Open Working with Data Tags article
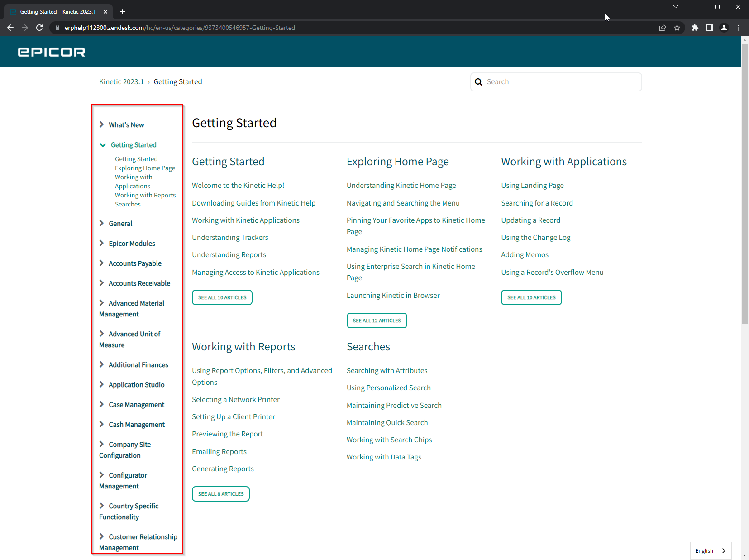 384,457
